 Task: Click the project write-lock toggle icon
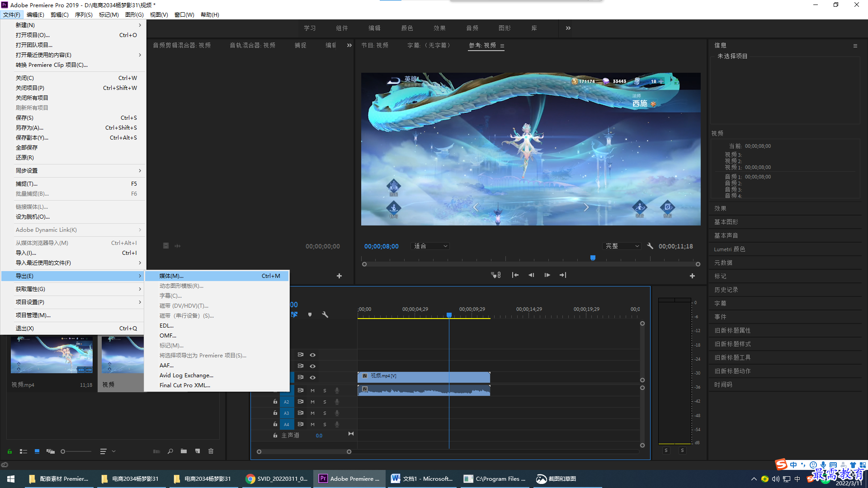pyautogui.click(x=9, y=451)
